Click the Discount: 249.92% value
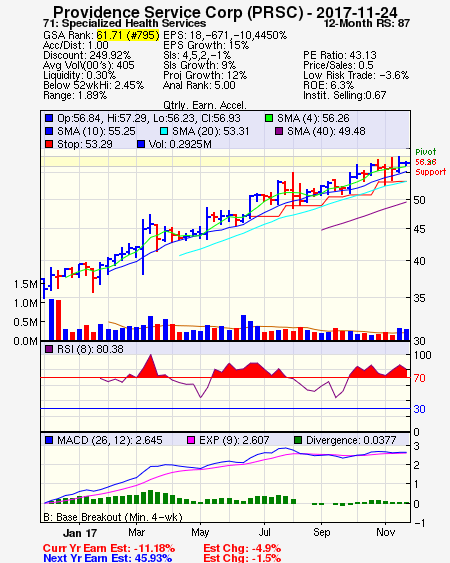450x563 pixels. coord(87,55)
